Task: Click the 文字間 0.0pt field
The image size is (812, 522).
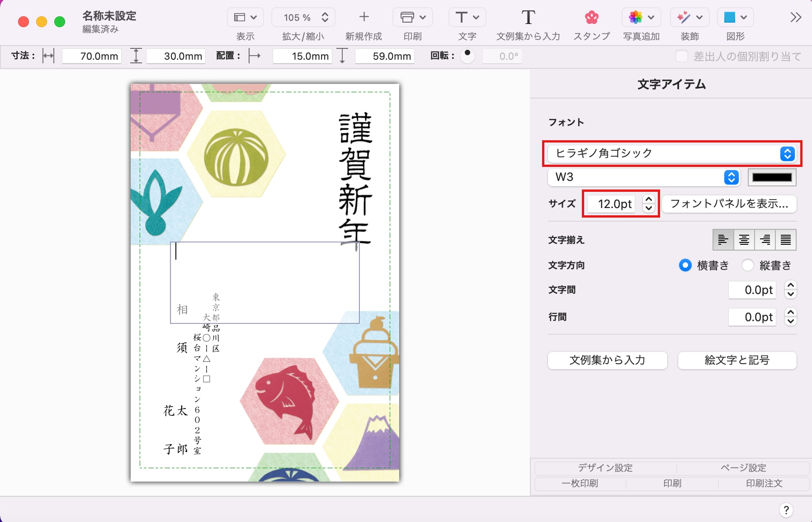Action: (x=752, y=289)
